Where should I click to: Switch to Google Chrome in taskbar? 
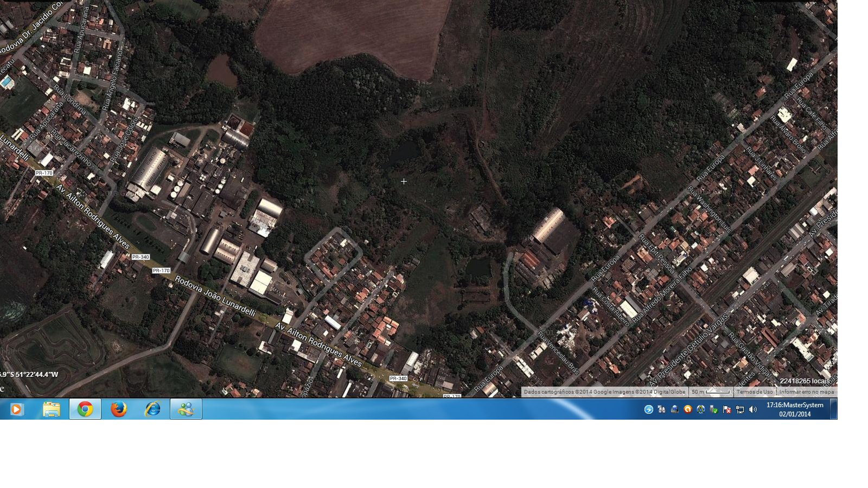coord(85,409)
